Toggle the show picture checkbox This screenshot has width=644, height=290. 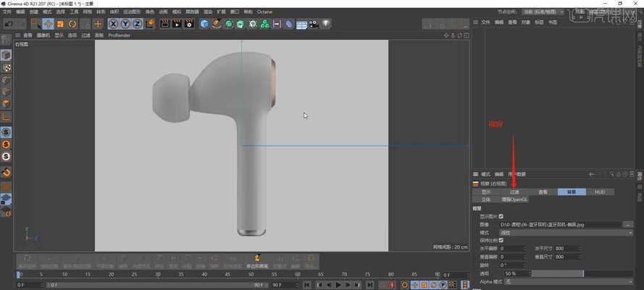click(x=501, y=216)
